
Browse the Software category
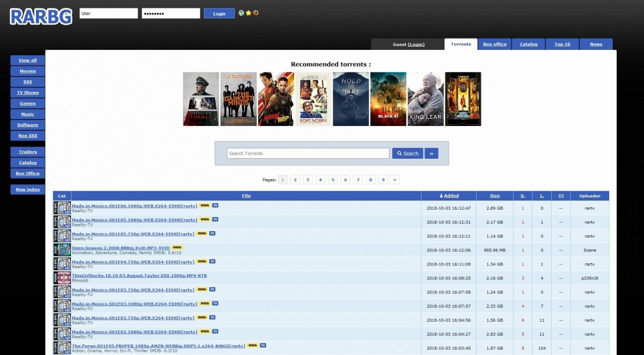tap(27, 125)
